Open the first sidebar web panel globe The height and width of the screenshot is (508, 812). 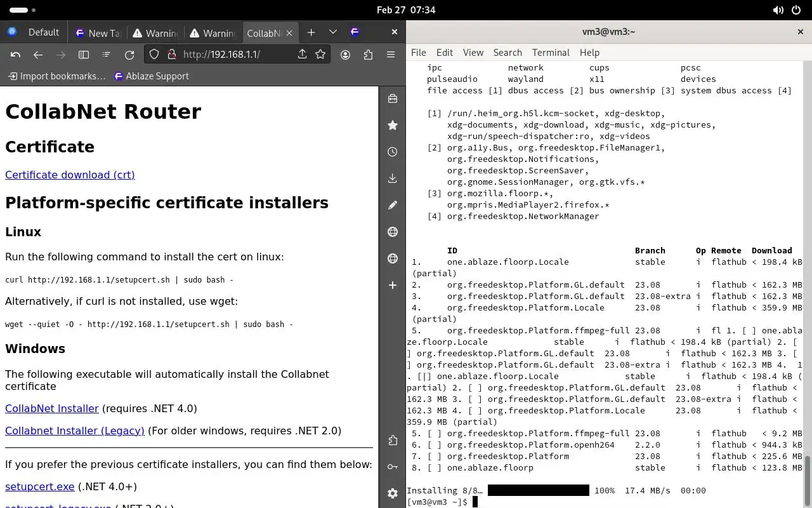point(393,232)
